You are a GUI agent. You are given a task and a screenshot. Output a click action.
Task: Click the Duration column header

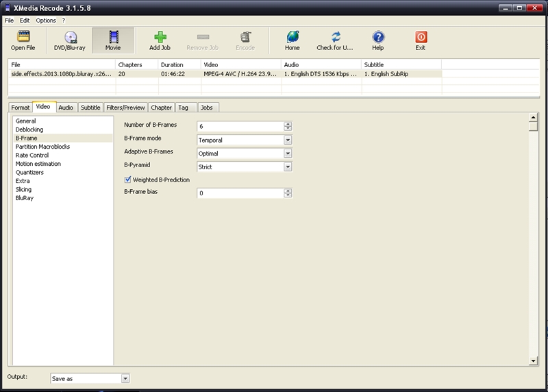click(179, 64)
